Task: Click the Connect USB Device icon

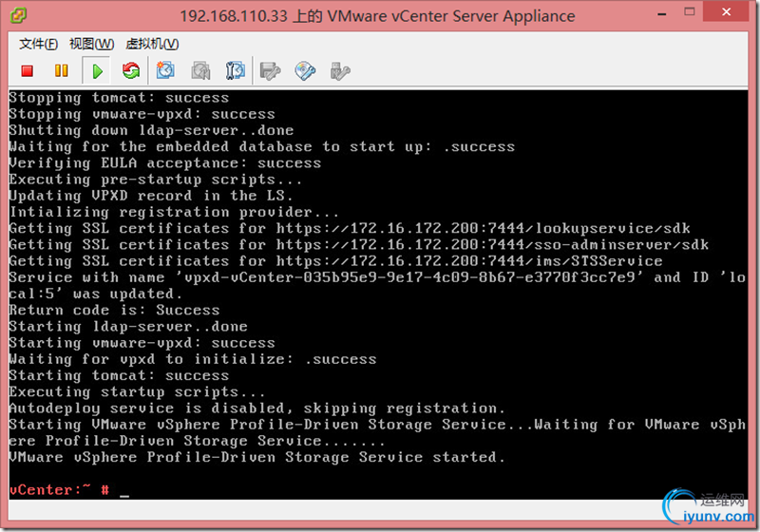Action: (340, 70)
